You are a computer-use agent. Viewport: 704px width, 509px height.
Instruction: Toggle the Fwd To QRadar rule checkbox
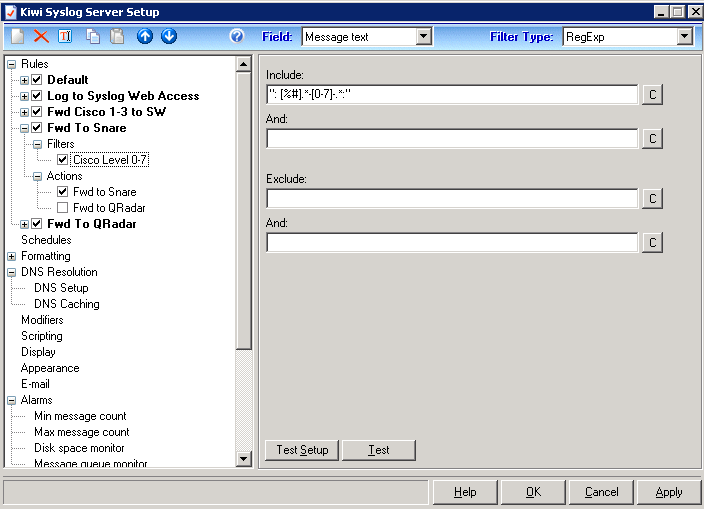point(37,224)
